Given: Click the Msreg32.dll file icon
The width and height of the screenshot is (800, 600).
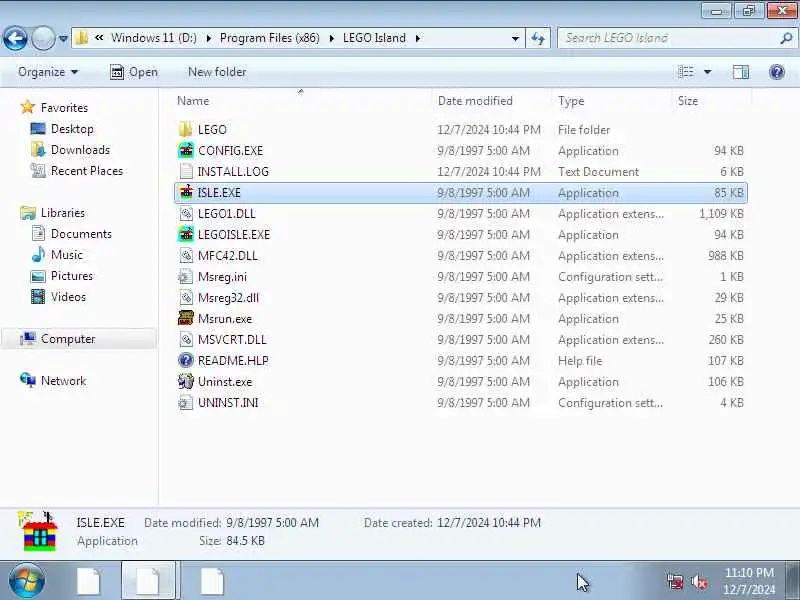Looking at the screenshot, I should pyautogui.click(x=186, y=297).
